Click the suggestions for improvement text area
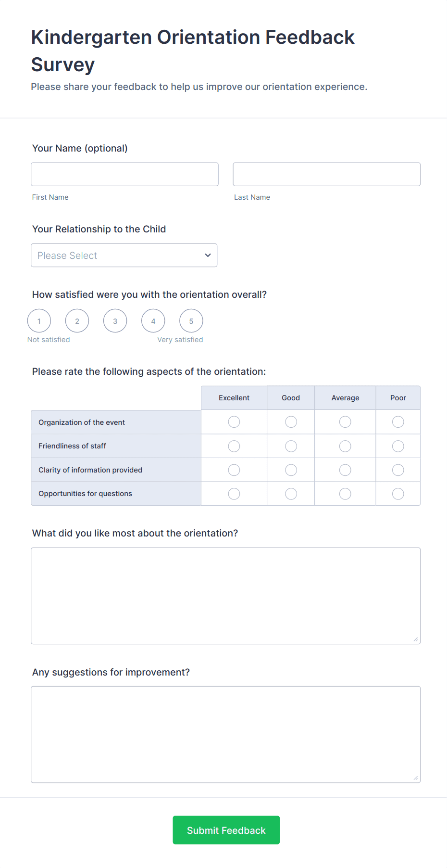447x868 pixels. [x=225, y=734]
